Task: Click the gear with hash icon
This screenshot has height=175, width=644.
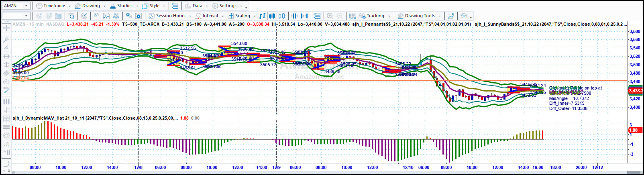Action: click(129, 16)
